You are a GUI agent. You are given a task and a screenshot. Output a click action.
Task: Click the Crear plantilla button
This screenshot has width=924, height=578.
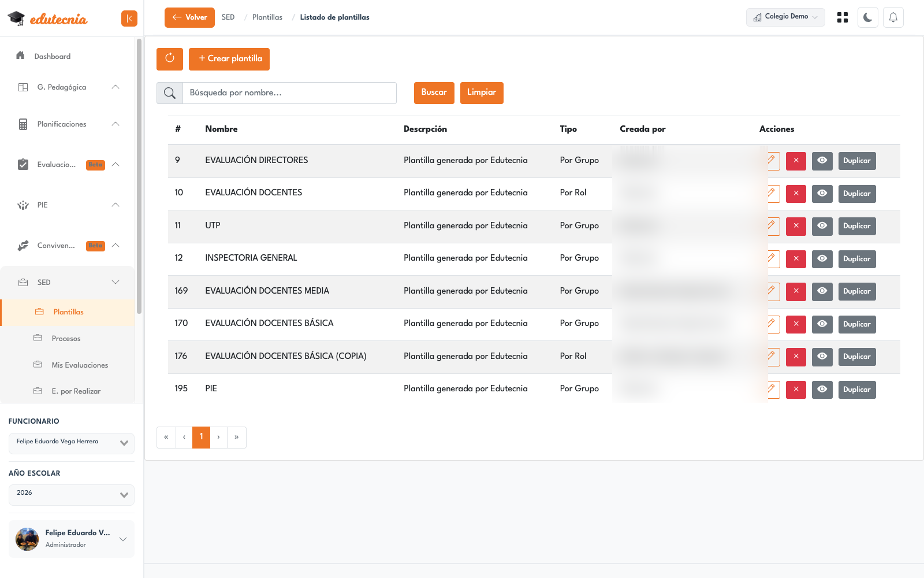pyautogui.click(x=229, y=59)
